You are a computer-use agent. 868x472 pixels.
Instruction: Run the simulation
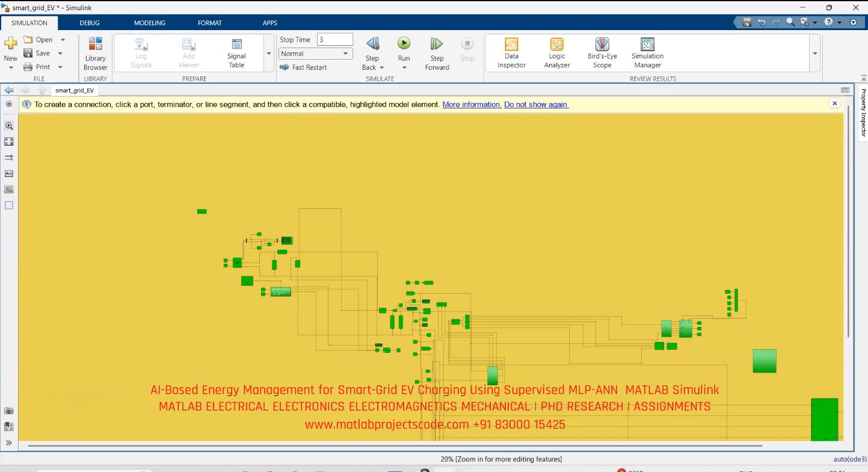(x=404, y=43)
